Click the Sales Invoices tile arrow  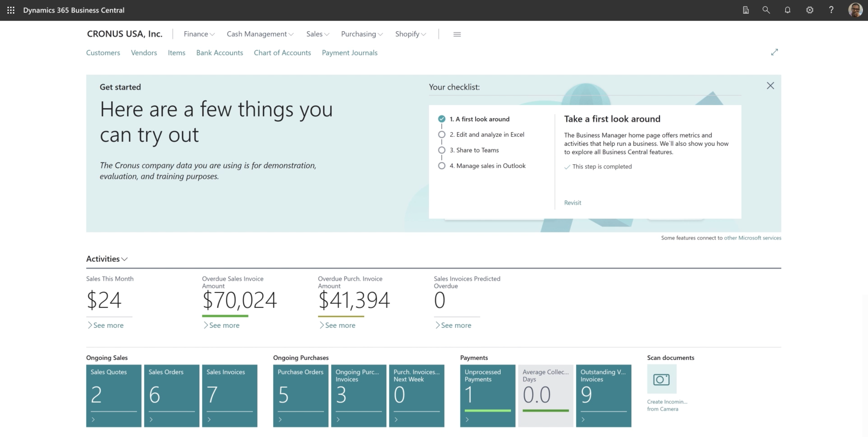(209, 420)
